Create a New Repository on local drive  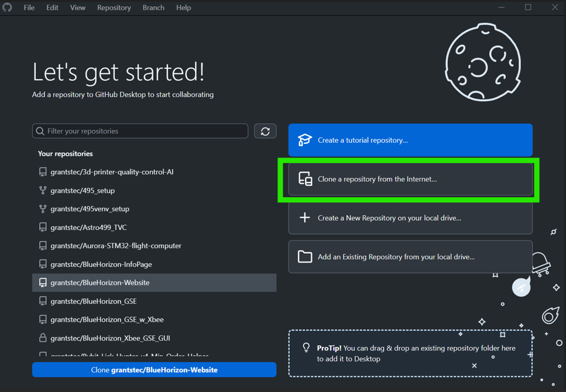point(410,218)
